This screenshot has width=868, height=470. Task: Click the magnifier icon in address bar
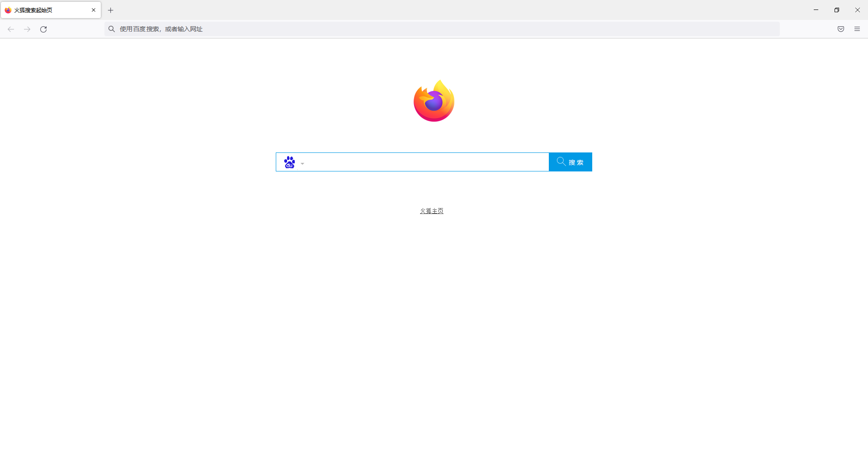click(x=112, y=29)
